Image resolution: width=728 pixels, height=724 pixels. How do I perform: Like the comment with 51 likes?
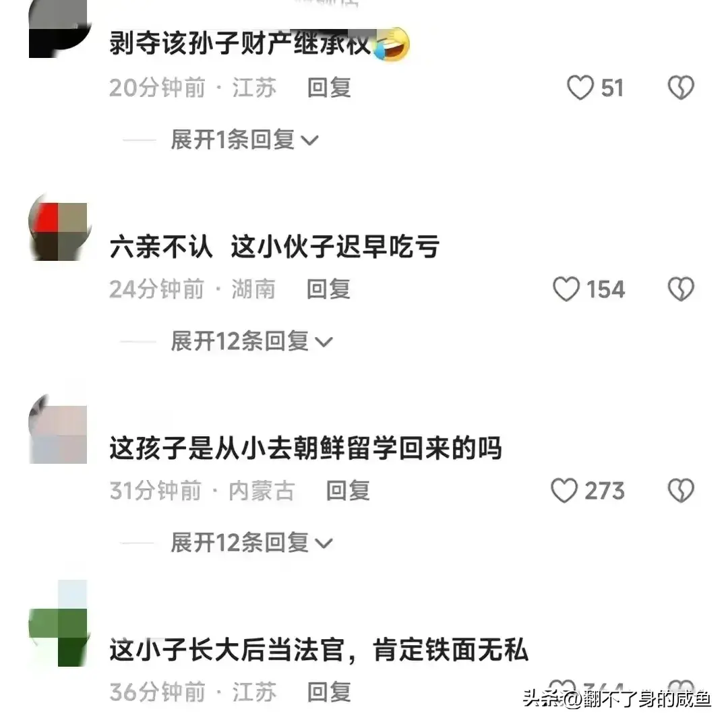(580, 88)
